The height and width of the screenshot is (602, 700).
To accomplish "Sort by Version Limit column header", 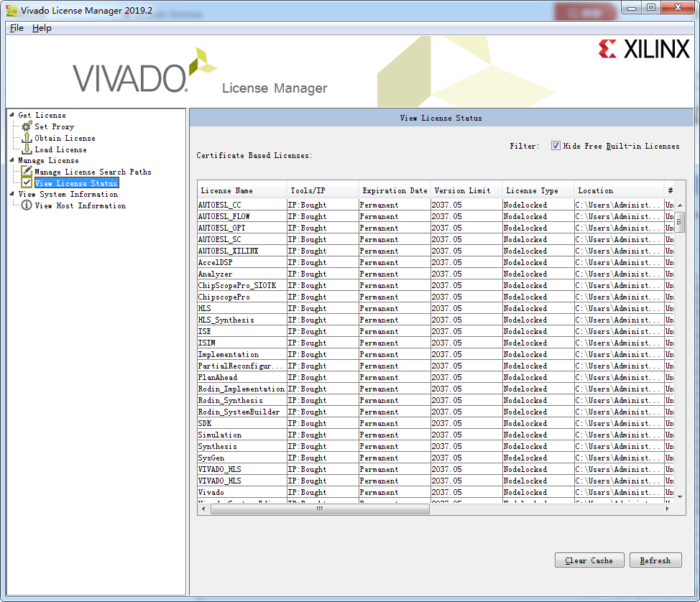I will point(466,190).
